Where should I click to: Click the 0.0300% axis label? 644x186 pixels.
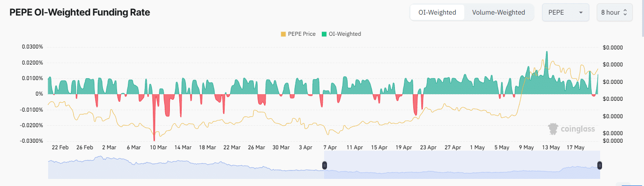tap(33, 47)
